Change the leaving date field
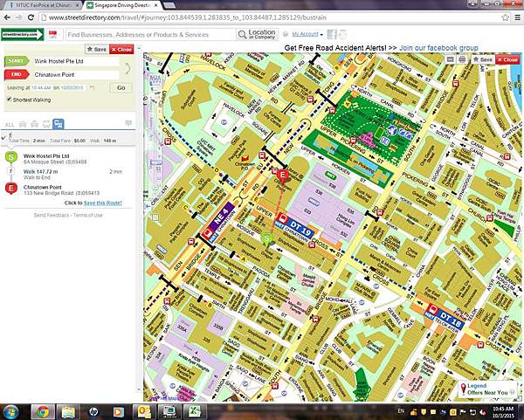The width and height of the screenshot is (524, 420). click(72, 88)
